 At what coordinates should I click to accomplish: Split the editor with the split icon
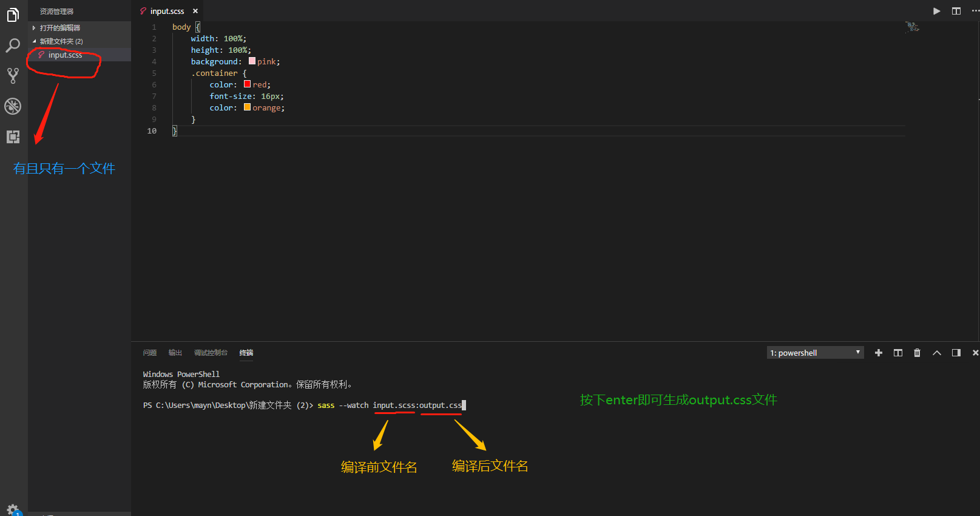[x=956, y=11]
